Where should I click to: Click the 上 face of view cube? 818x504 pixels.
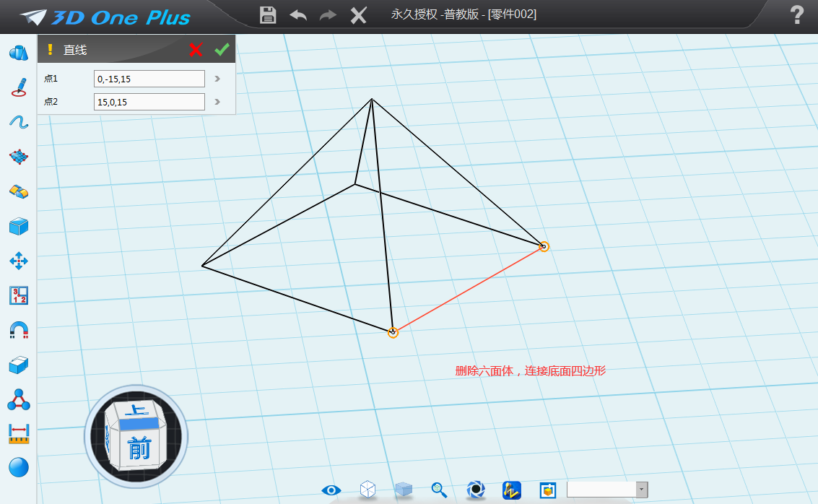(x=136, y=409)
